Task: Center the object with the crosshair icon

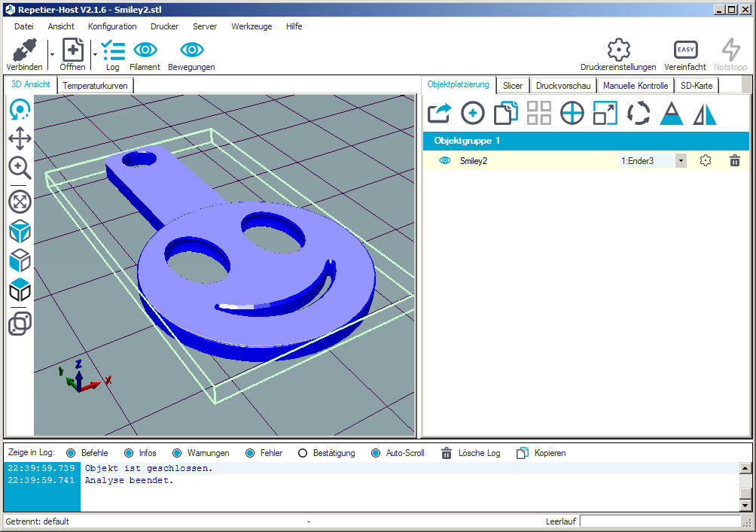Action: [572, 113]
